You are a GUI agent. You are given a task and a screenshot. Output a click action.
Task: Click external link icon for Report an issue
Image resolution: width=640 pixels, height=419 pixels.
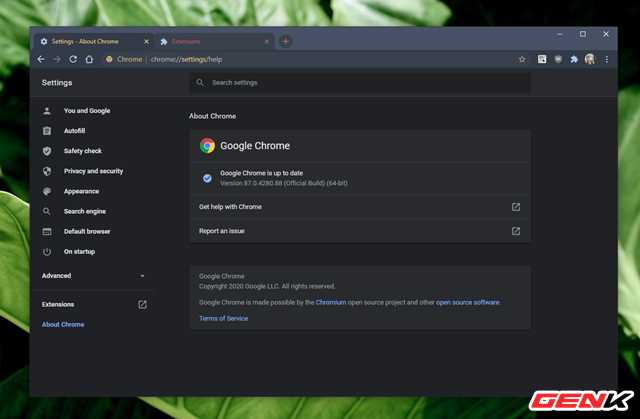(x=516, y=231)
